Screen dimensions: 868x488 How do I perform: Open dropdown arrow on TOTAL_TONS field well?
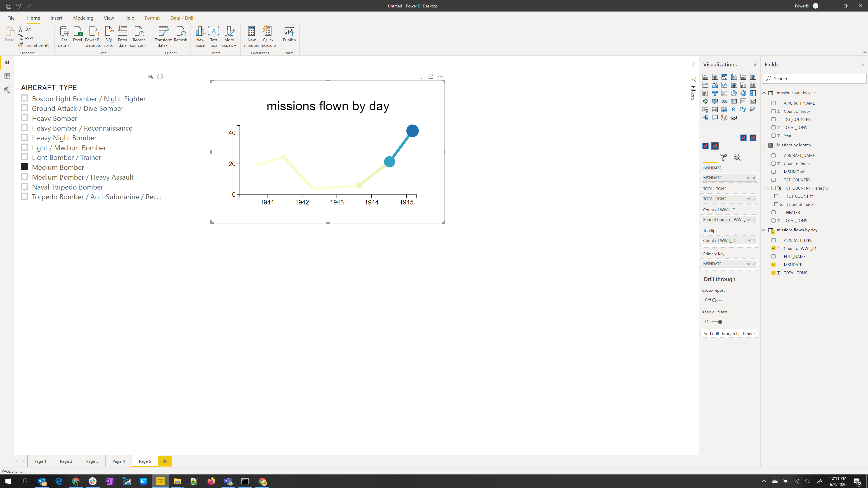pyautogui.click(x=748, y=199)
